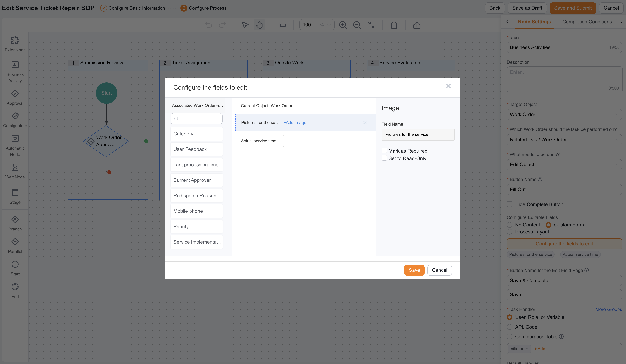Select APL Code radio option

509,327
